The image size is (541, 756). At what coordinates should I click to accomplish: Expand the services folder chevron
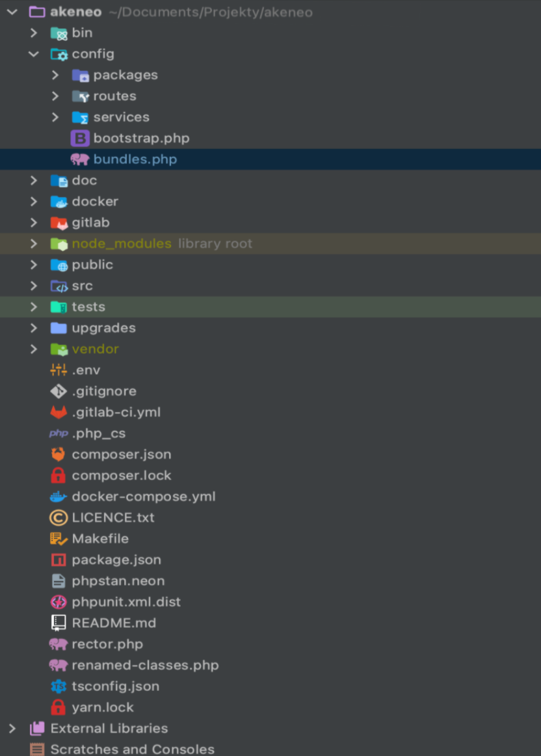[x=55, y=117]
